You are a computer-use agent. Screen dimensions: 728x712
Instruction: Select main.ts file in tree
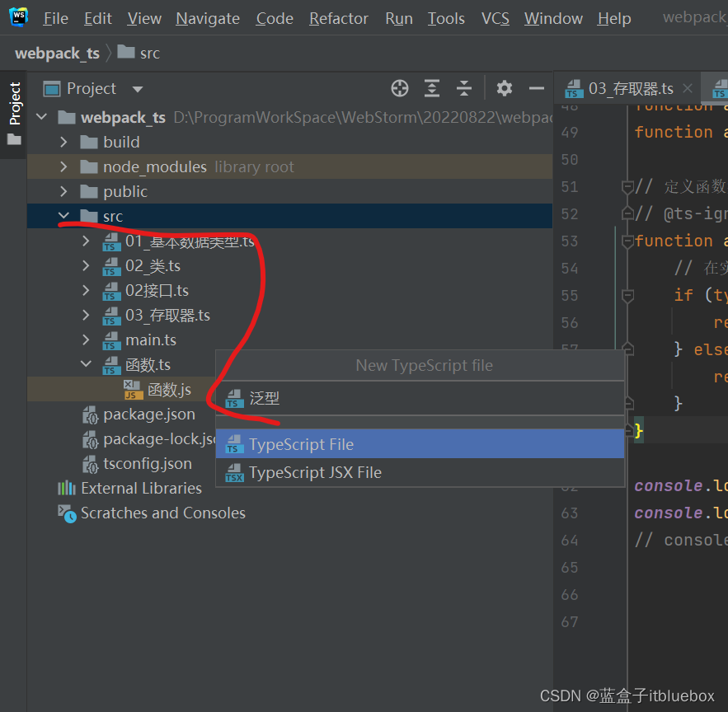point(151,340)
